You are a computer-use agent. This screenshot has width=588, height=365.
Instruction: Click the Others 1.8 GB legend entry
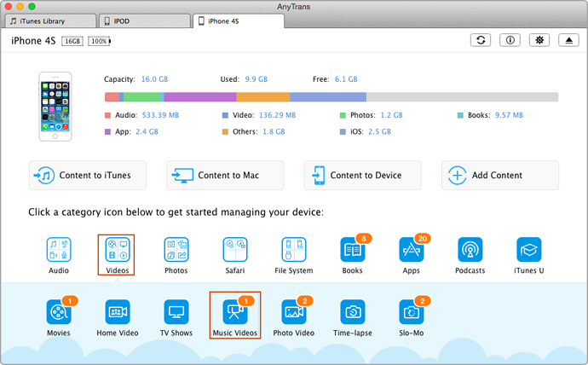coord(253,131)
